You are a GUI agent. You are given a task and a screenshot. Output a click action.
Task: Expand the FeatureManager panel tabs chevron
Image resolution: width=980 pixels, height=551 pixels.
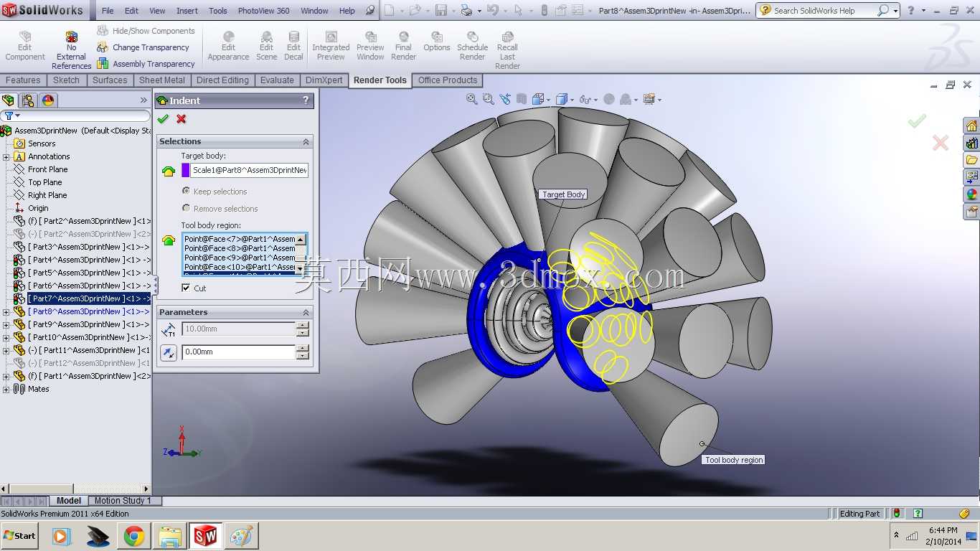143,100
